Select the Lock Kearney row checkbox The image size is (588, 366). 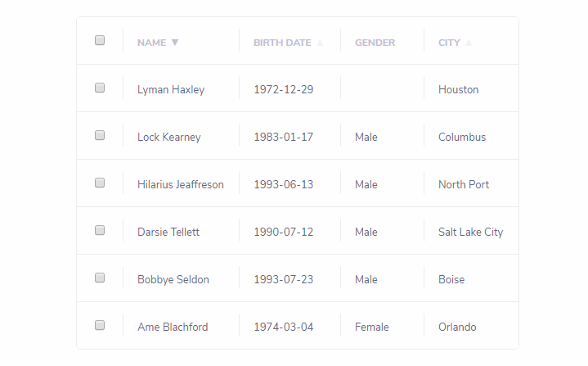click(x=100, y=135)
